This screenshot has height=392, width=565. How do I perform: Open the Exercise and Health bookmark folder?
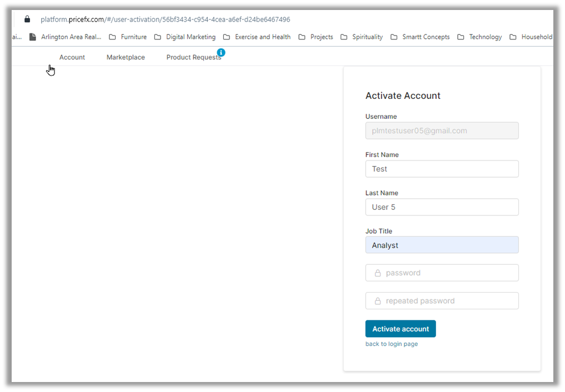pyautogui.click(x=257, y=37)
